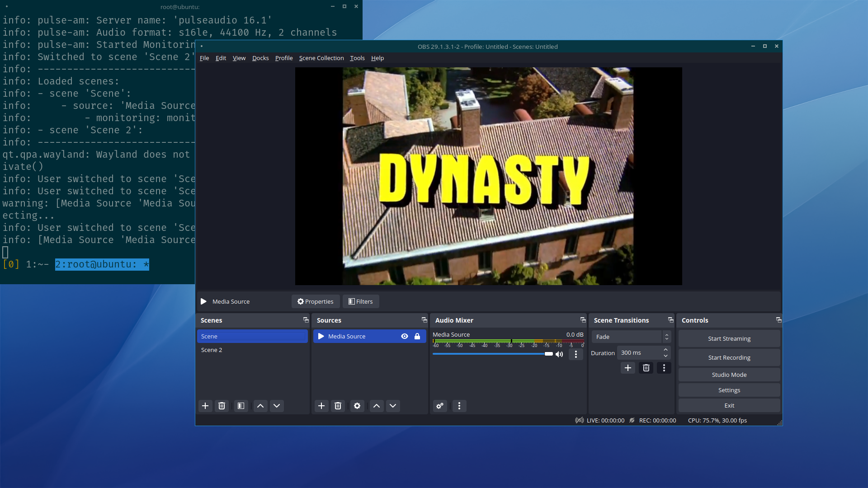
Task: Open the Scene Collection menu
Action: point(321,58)
